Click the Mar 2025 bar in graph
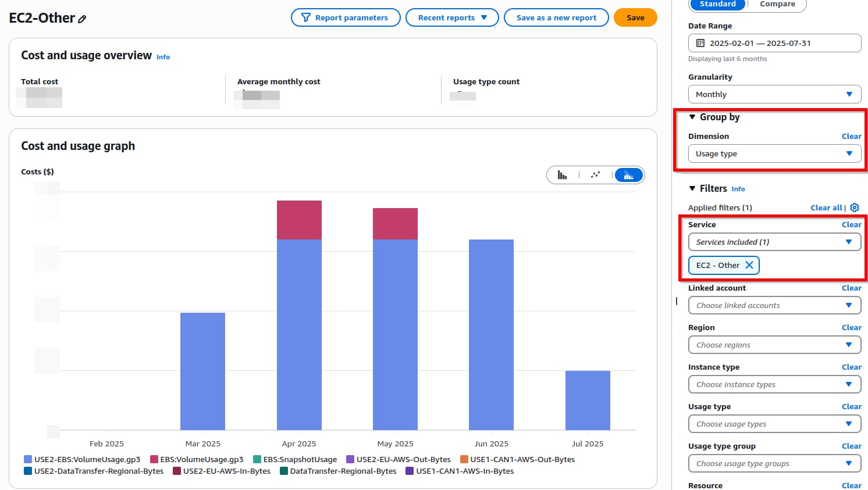This screenshot has width=868, height=490. tap(202, 371)
